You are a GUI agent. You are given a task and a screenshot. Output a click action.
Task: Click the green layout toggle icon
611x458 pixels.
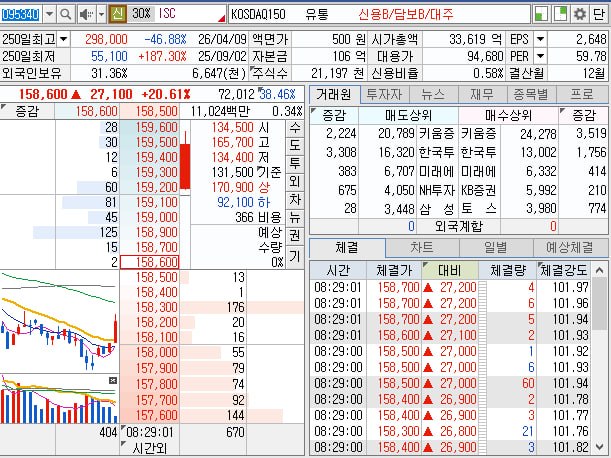pos(541,14)
